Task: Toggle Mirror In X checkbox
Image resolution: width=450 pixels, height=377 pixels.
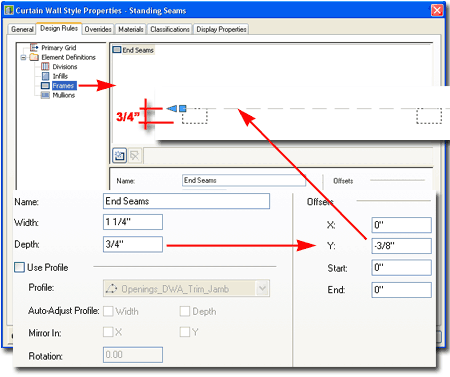Action: pyautogui.click(x=108, y=332)
